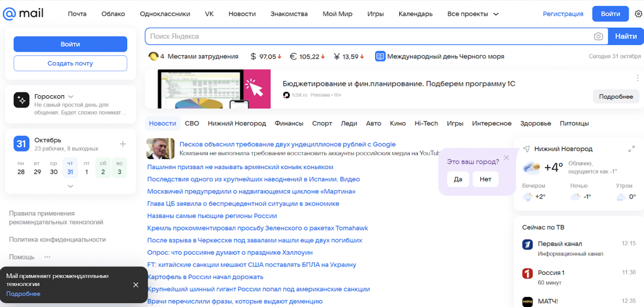Open the ad's three-dot options menu
The height and width of the screenshot is (307, 644).
pos(638,78)
